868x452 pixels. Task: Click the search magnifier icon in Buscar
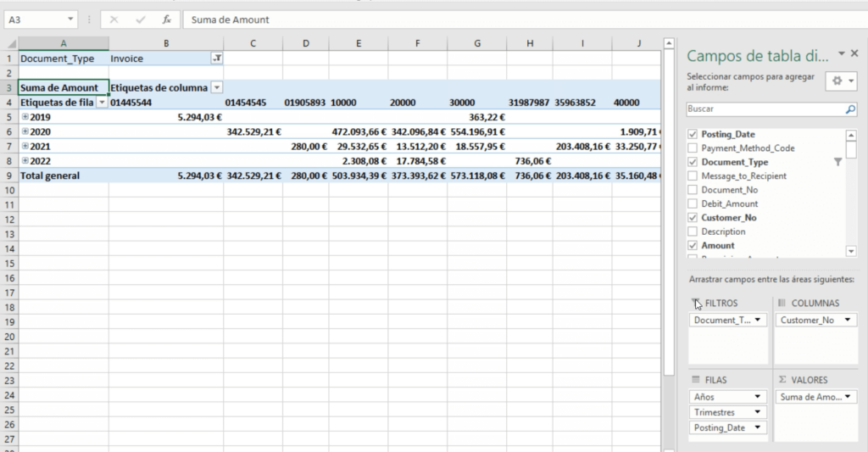click(850, 110)
